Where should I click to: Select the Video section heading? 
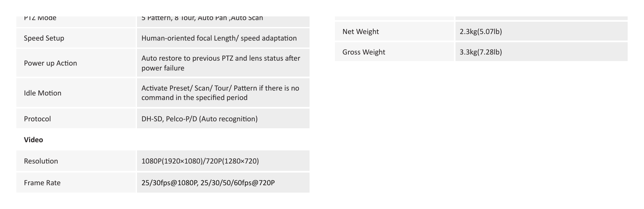pos(34,140)
